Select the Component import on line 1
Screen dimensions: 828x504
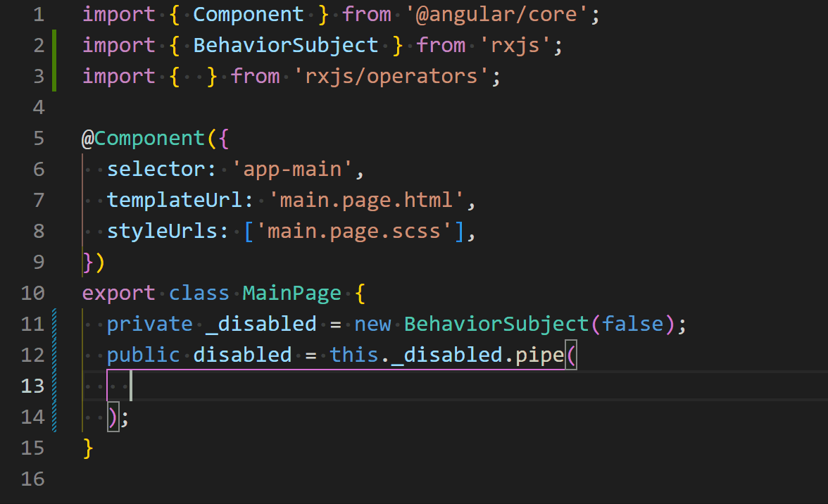[x=248, y=14]
